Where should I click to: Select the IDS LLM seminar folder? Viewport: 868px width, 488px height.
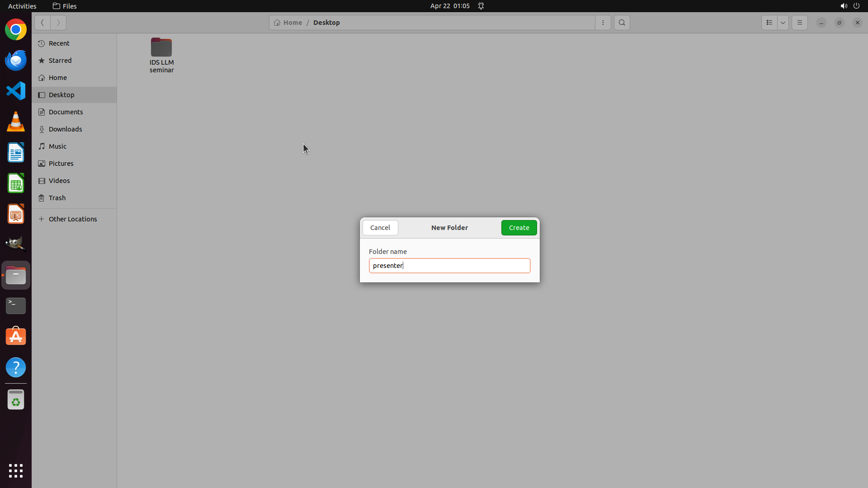pos(161,55)
